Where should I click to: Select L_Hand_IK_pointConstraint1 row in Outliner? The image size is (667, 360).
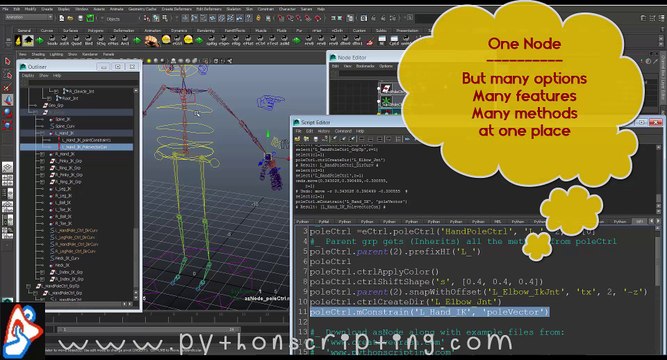(x=86, y=140)
